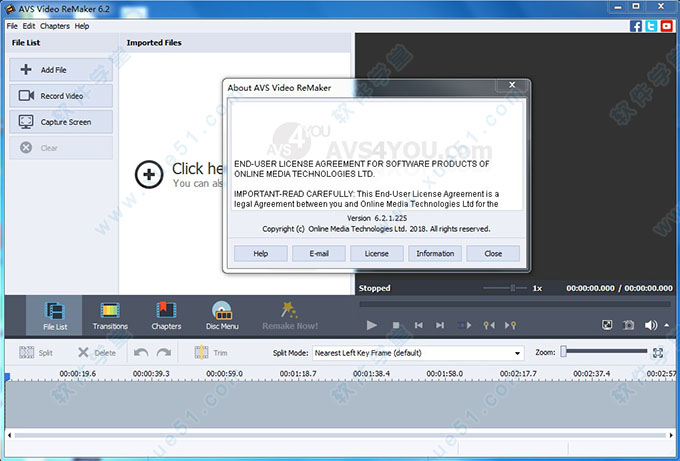Click the timeline horizontal scrollbar
Screen dimensions: 680x461
pyautogui.click(x=340, y=435)
